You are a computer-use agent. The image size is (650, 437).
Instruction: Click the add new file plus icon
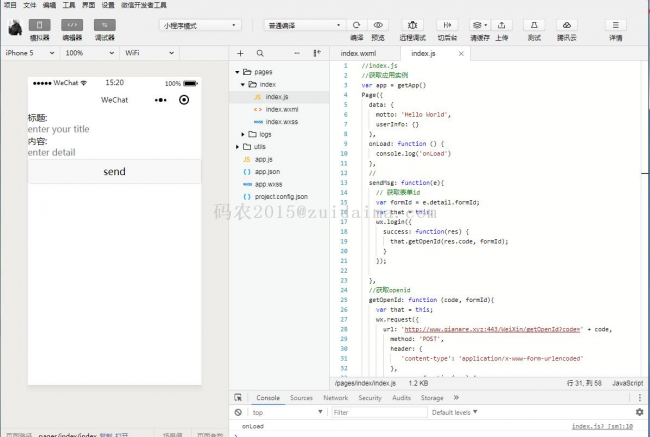pyautogui.click(x=241, y=53)
